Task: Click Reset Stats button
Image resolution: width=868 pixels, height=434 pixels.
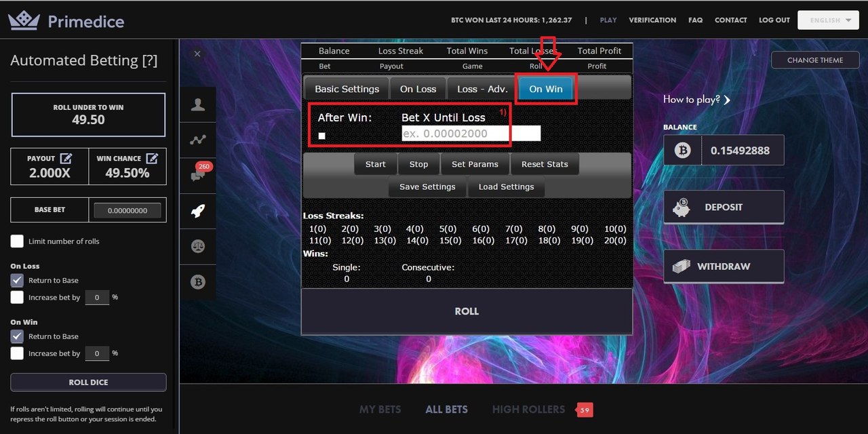Action: (545, 164)
